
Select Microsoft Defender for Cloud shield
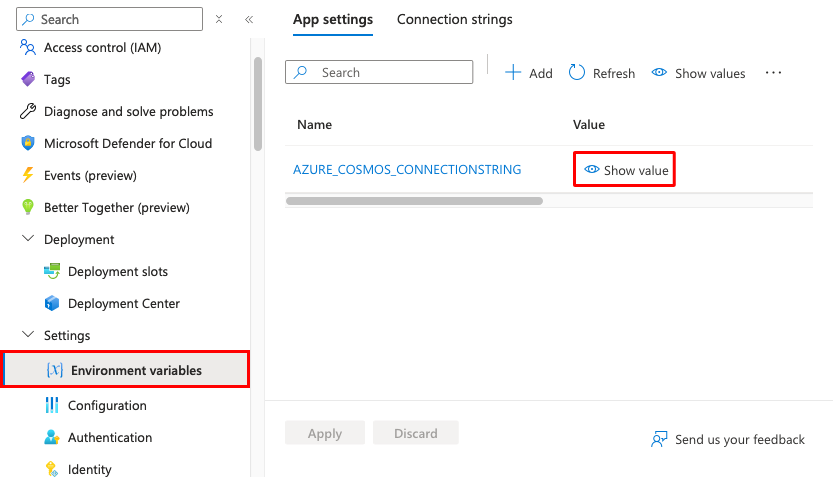tap(27, 143)
